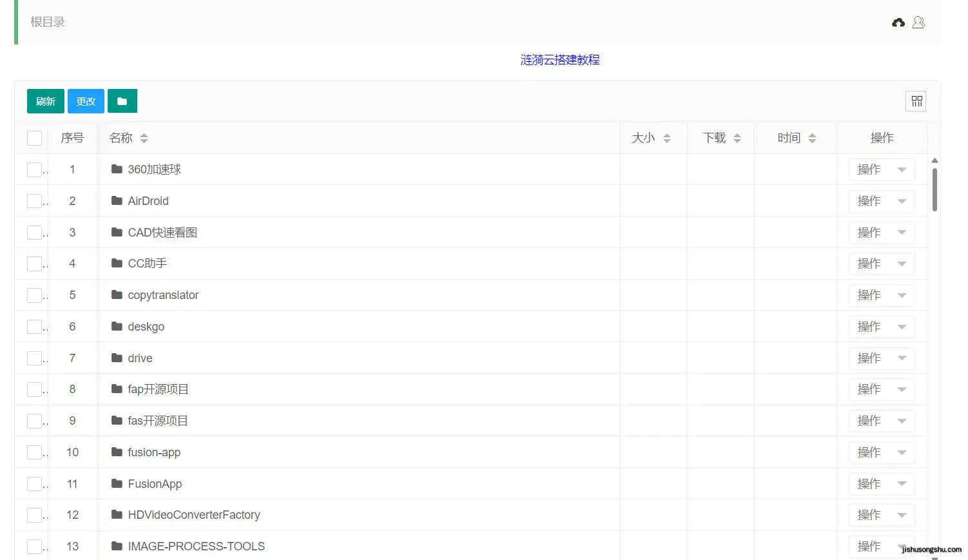The width and height of the screenshot is (968, 560).
Task: Click the cloud upload icon
Action: (x=898, y=23)
